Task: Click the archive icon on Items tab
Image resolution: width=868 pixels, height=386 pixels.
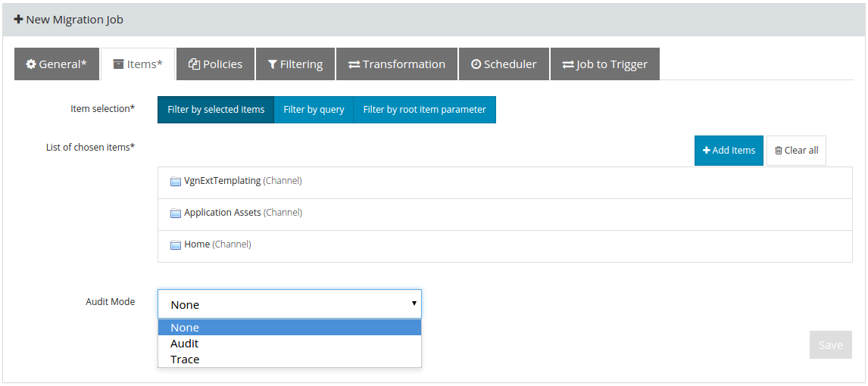Action: pos(118,64)
